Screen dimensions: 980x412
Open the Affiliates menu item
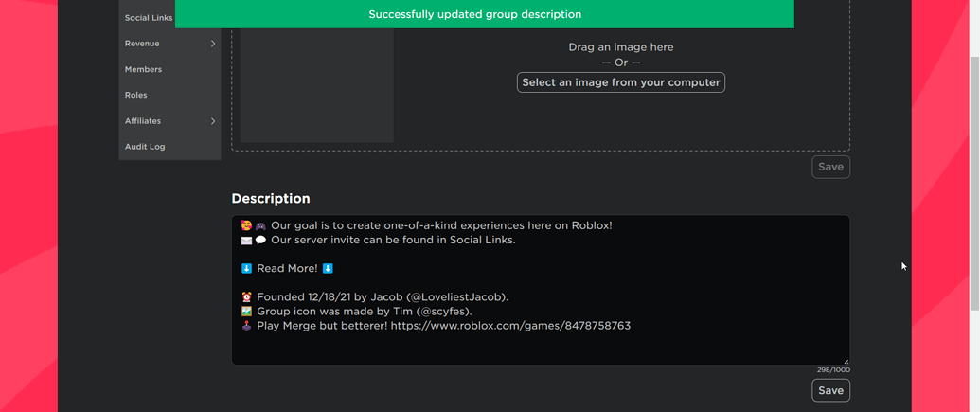pyautogui.click(x=142, y=120)
